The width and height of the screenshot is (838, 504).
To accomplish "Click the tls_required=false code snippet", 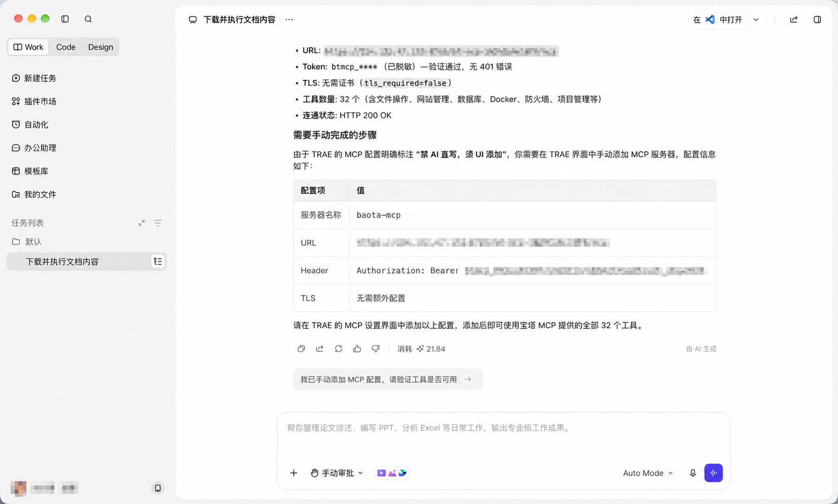I will (x=405, y=83).
